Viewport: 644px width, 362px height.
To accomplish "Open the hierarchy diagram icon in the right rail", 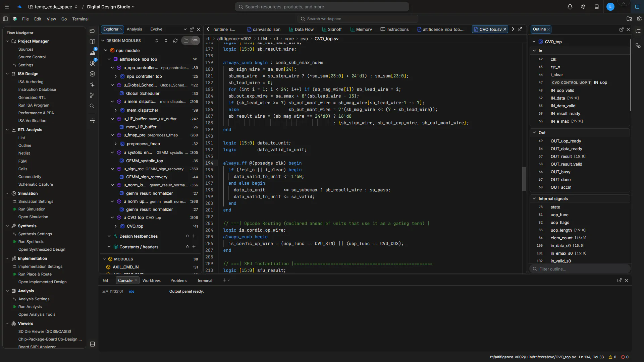I will (x=638, y=45).
